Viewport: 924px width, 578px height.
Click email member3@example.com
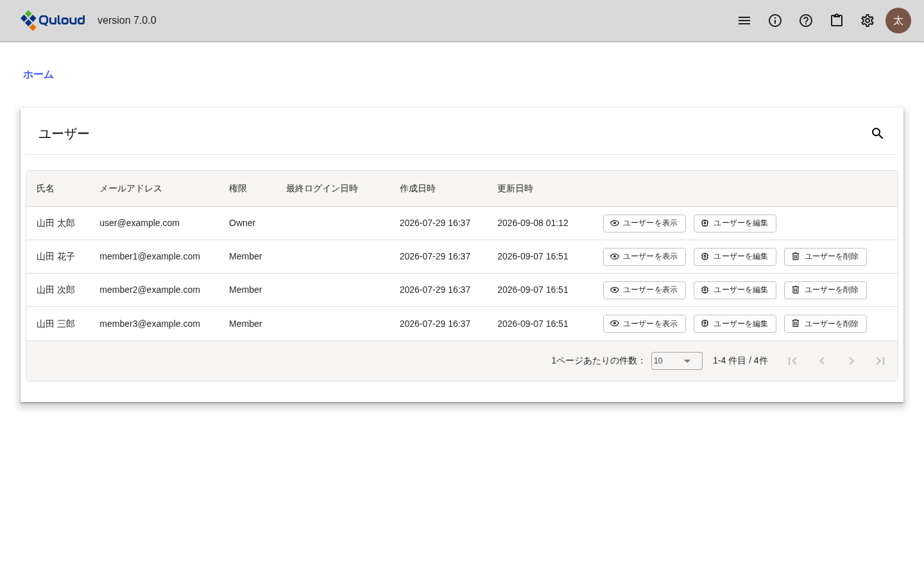tap(150, 324)
